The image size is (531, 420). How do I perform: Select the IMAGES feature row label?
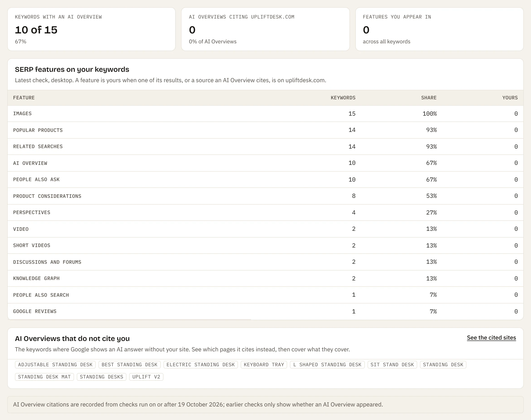tap(22, 114)
